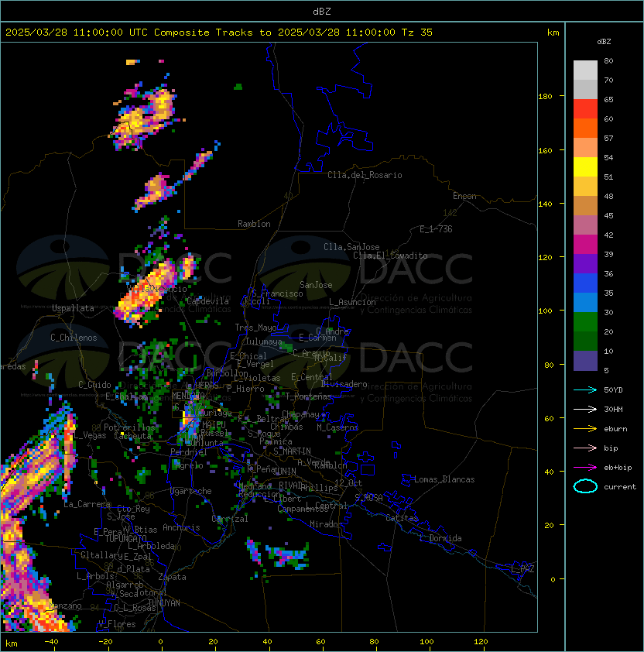644x652 pixels.
Task: Click the dBZ heading above color scale
Action: pyautogui.click(x=604, y=42)
